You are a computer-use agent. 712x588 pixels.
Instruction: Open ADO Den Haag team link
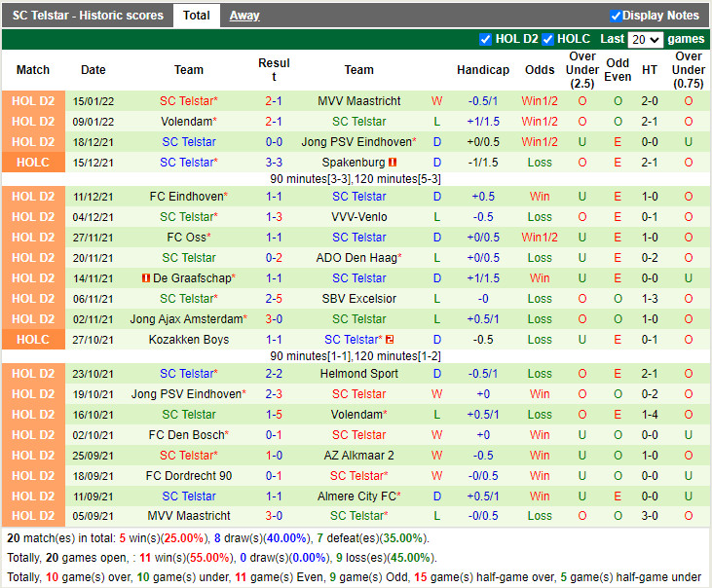tap(358, 258)
